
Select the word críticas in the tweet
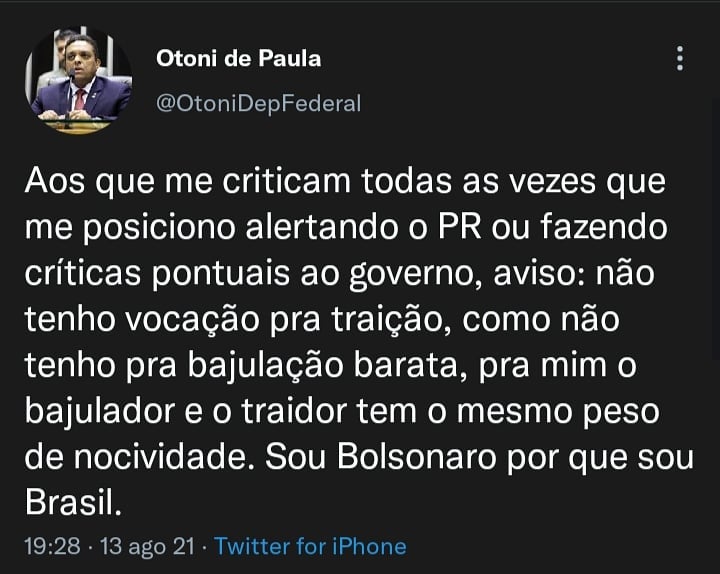coord(83,273)
